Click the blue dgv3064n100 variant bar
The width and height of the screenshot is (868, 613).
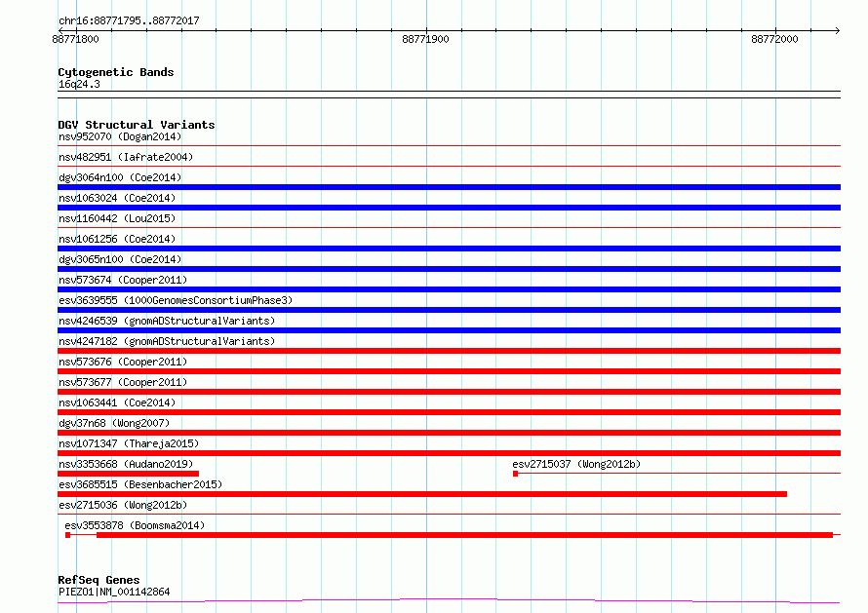449,187
